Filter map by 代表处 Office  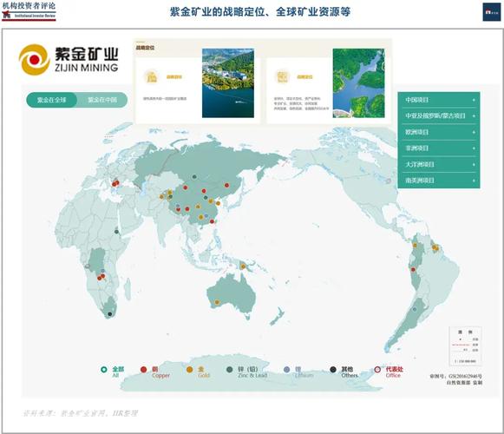coord(389,372)
